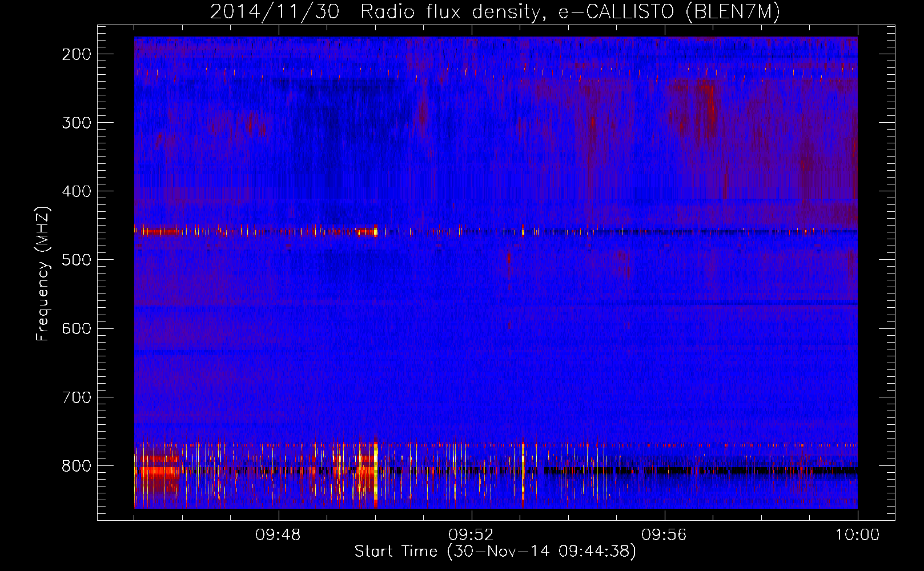The image size is (924, 571).
Task: Click the 09:48 time tick label
Action: (278, 535)
